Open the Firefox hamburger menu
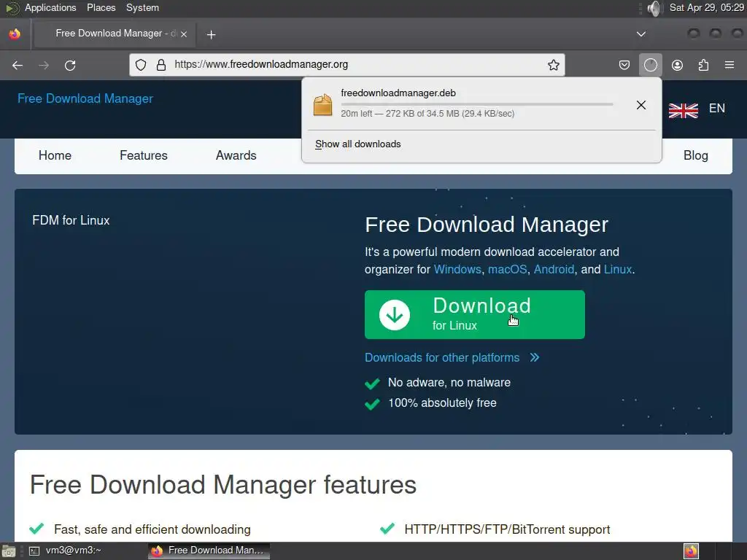This screenshot has width=747, height=560. coord(729,65)
